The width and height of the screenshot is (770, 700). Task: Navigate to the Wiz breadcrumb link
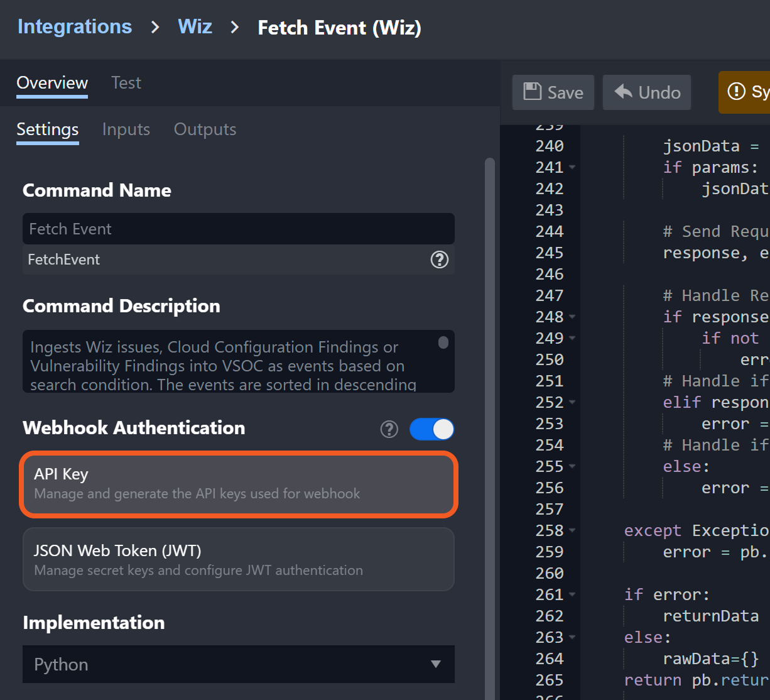pyautogui.click(x=195, y=27)
